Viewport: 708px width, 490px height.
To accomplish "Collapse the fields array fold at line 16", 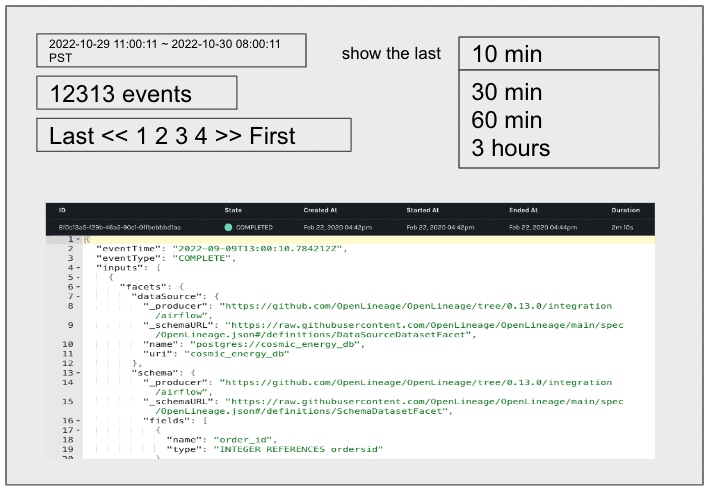I will tap(78, 420).
